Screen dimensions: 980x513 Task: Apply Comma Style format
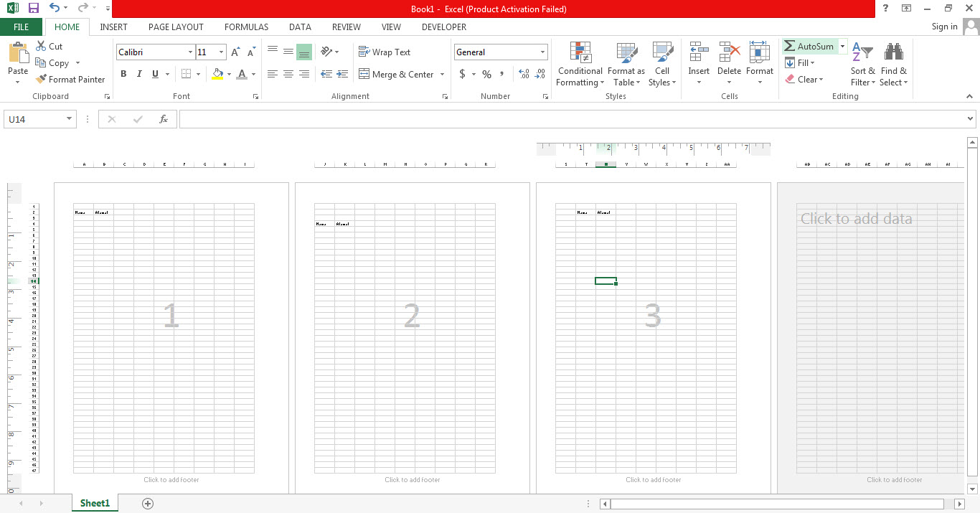click(x=502, y=75)
